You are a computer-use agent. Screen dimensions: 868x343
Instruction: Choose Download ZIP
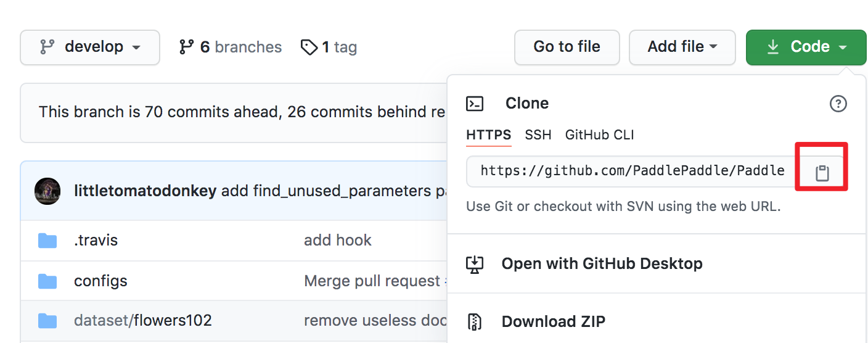tap(554, 322)
